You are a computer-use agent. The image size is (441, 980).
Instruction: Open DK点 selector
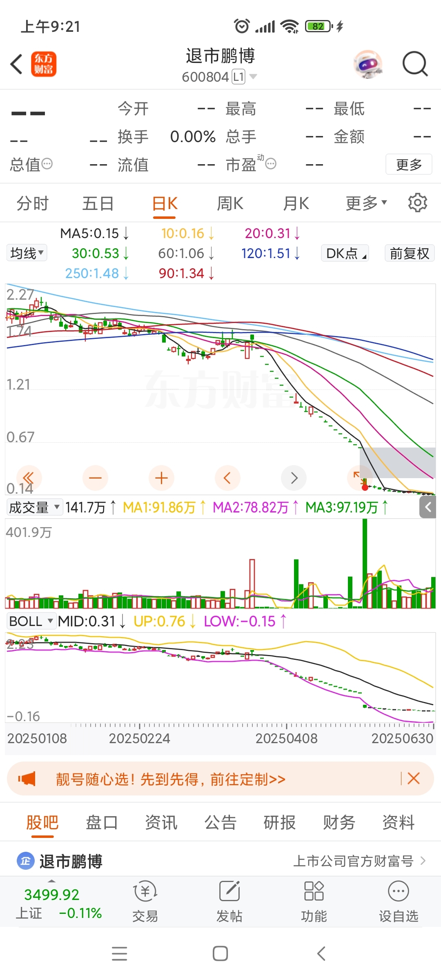pyautogui.click(x=345, y=253)
